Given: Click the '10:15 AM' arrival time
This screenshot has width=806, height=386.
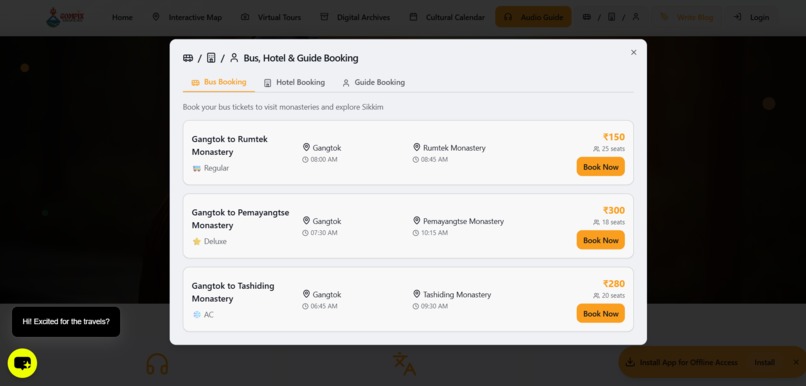Looking at the screenshot, I should tap(434, 233).
